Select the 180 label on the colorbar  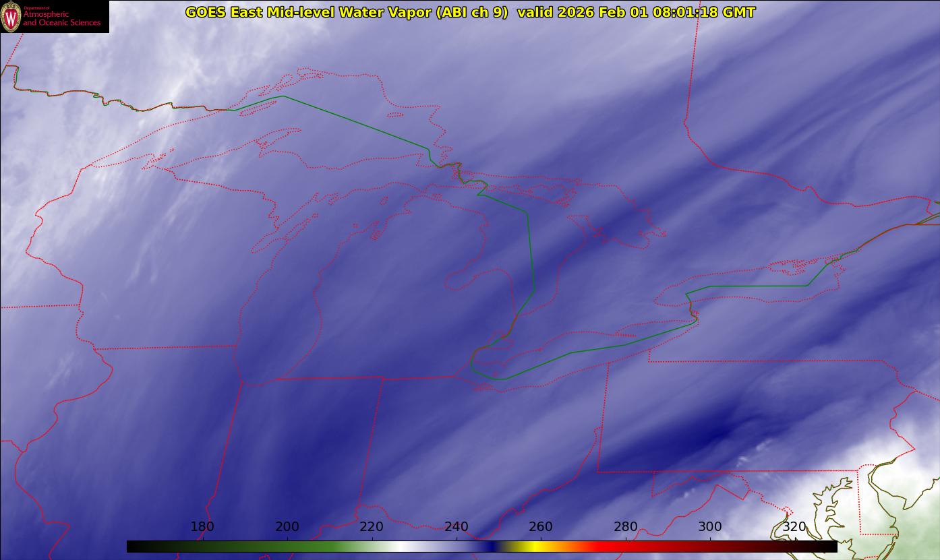(x=202, y=526)
